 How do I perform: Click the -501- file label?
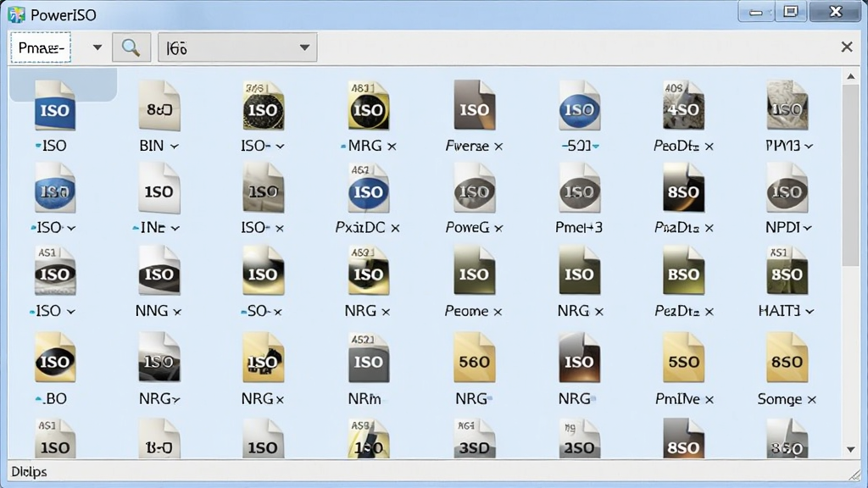pos(580,146)
